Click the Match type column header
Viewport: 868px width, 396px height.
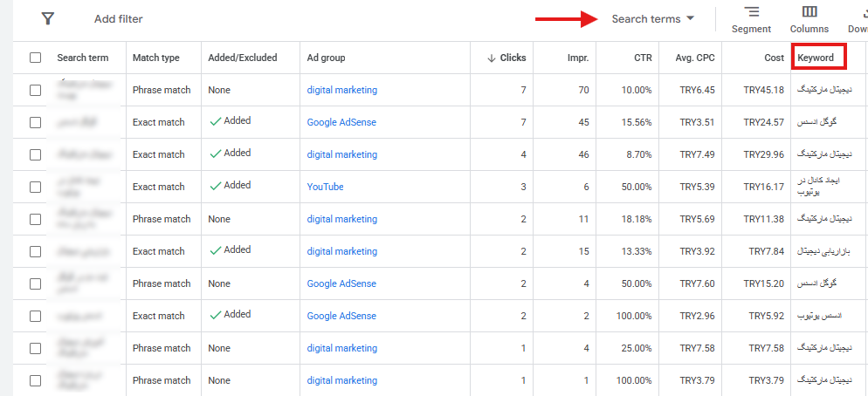(156, 58)
